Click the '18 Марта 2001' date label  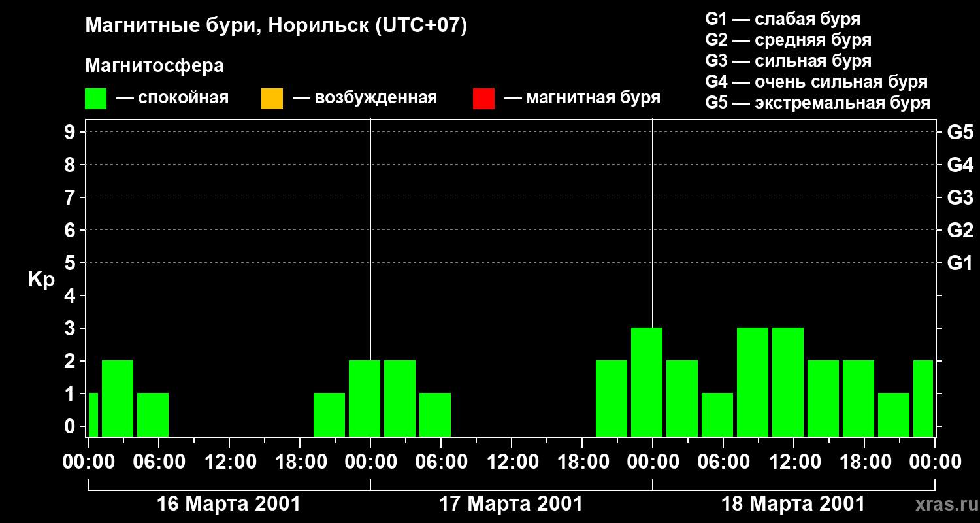pos(793,504)
